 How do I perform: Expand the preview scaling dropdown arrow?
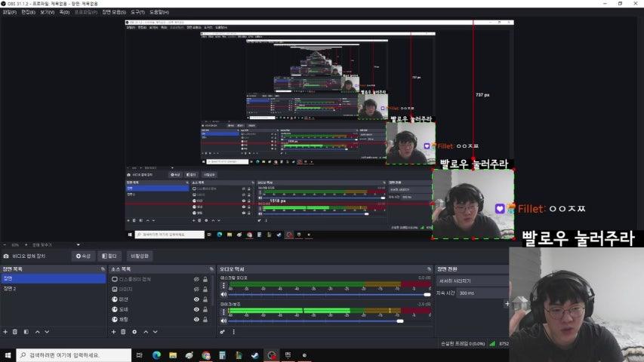pos(78,244)
